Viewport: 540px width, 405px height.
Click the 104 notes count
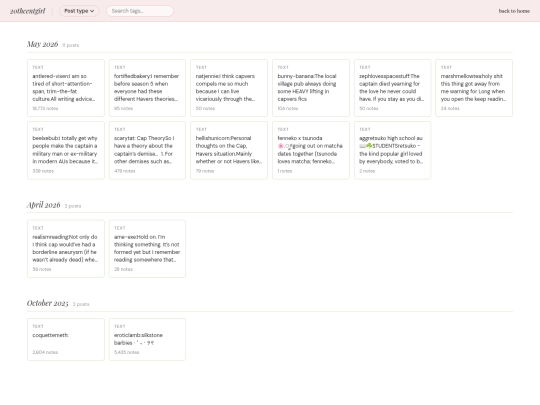click(x=288, y=108)
